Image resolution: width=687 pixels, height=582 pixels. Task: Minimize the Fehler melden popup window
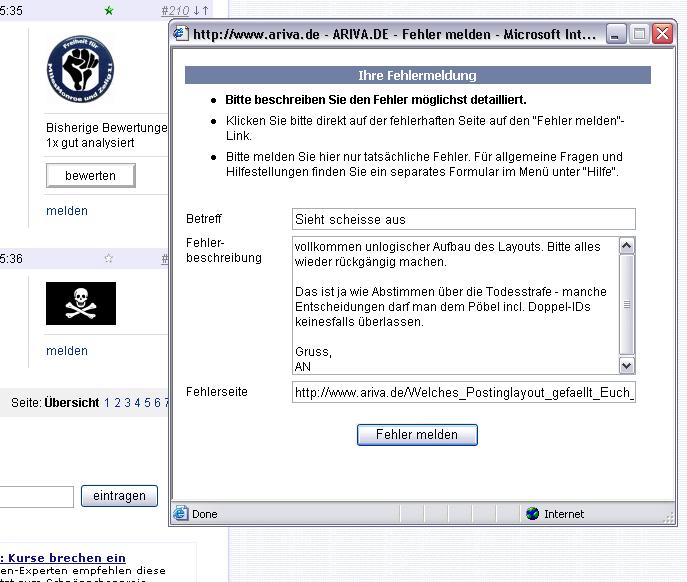[x=616, y=34]
